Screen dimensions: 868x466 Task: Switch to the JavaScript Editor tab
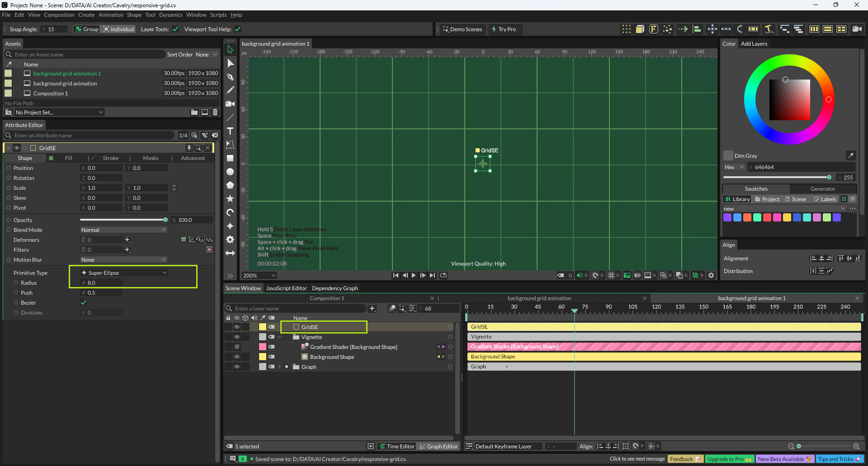[x=286, y=288]
